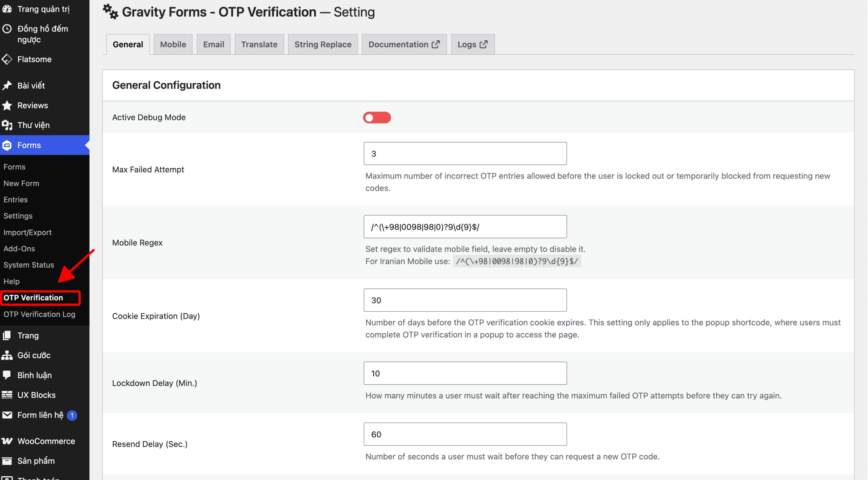Click the UX Blocks grid icon
Screen dimensions: 868x480
coord(7,395)
